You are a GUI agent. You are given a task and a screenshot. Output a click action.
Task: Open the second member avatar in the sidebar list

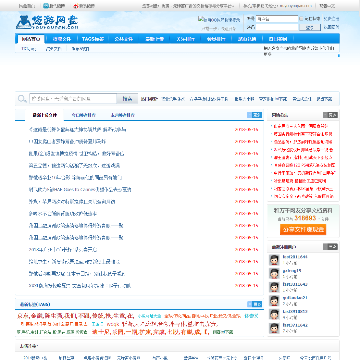click(274, 274)
